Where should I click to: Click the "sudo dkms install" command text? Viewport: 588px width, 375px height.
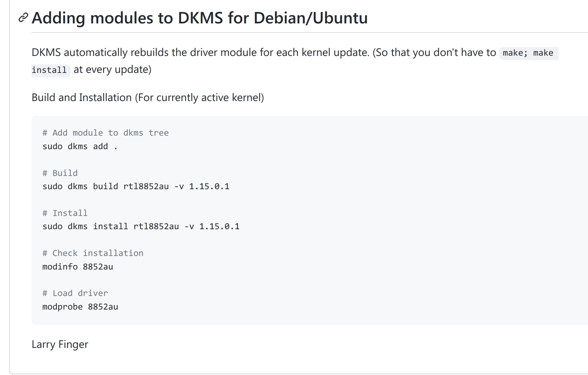click(85, 226)
